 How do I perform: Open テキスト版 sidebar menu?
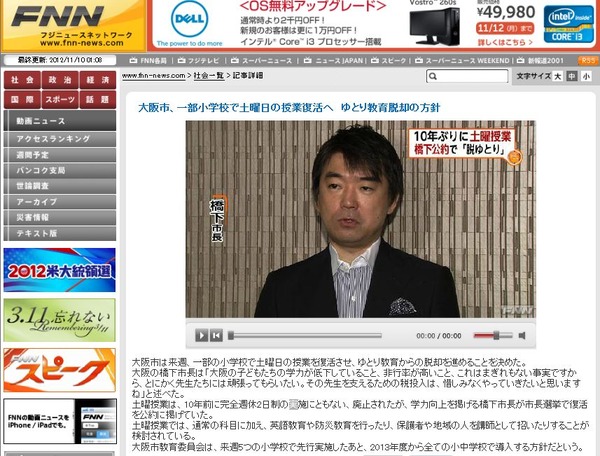point(60,233)
